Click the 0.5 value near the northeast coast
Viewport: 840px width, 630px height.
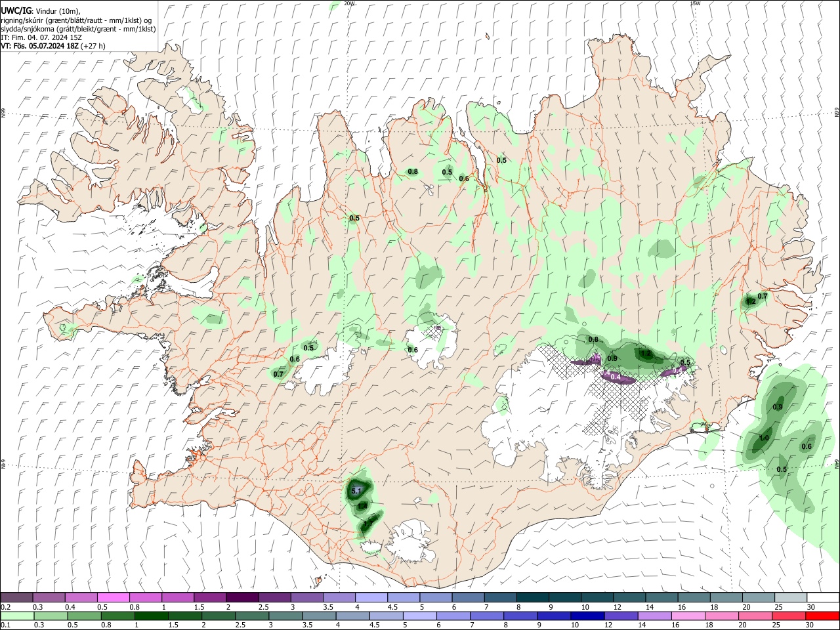point(501,160)
